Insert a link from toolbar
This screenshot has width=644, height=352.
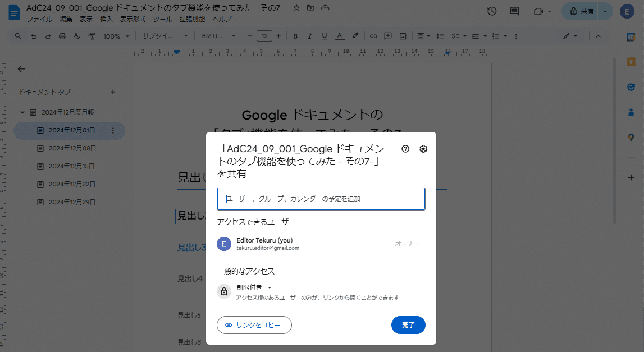point(373,36)
